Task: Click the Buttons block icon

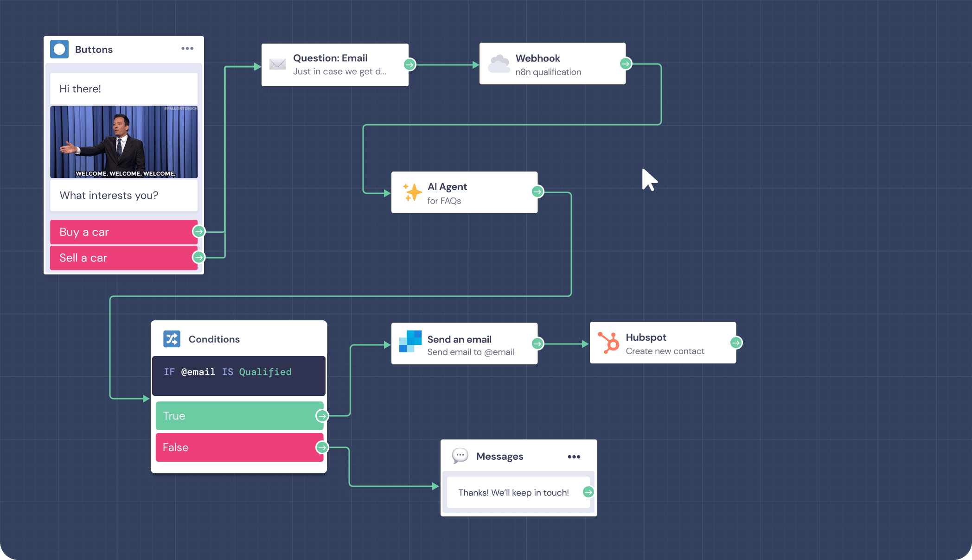Action: click(59, 49)
